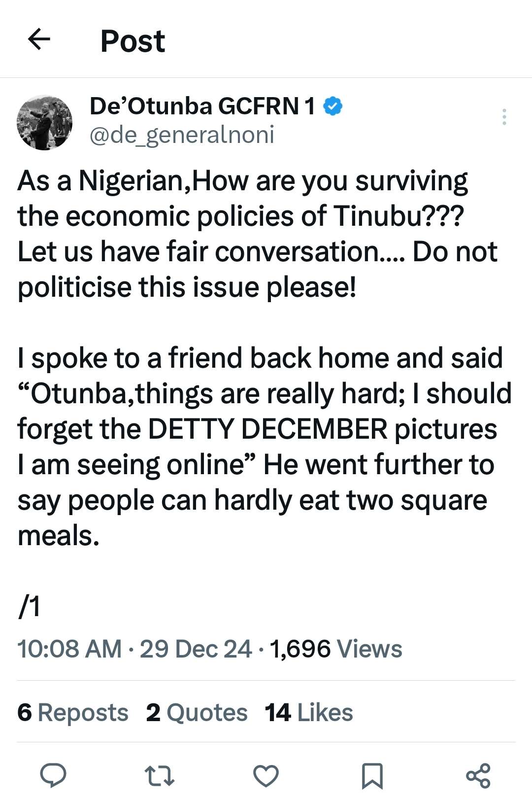
Task: Tap the 29 Dec 24 date
Action: point(196,649)
